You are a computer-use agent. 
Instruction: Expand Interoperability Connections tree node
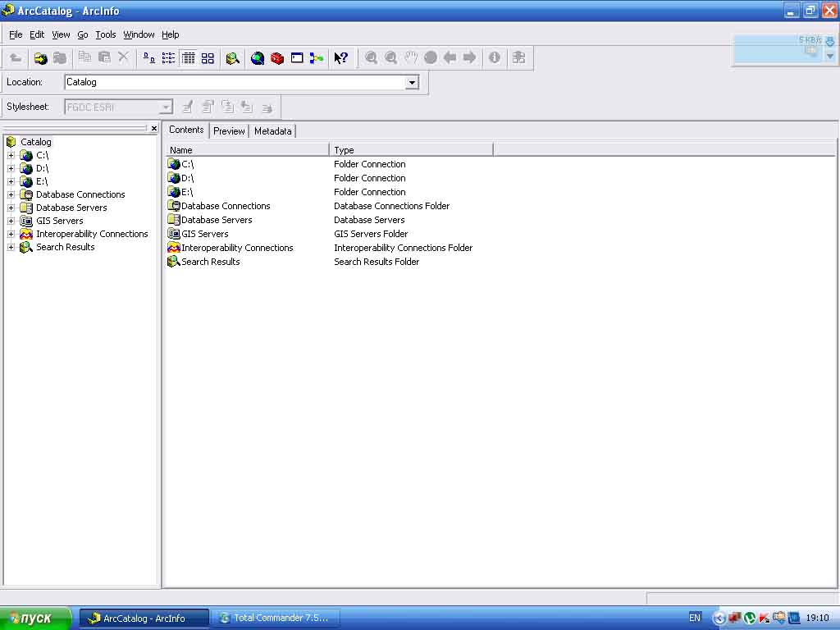pyautogui.click(x=11, y=234)
